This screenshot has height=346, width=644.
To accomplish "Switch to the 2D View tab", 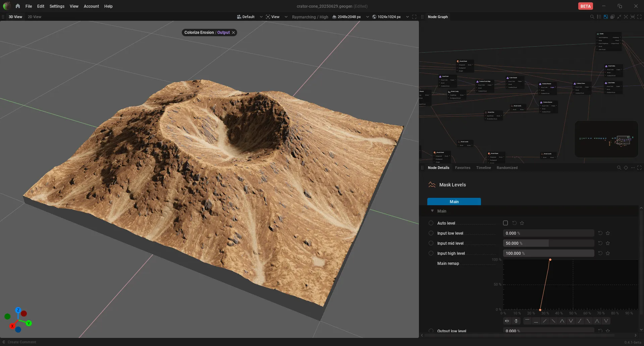I will (x=35, y=17).
